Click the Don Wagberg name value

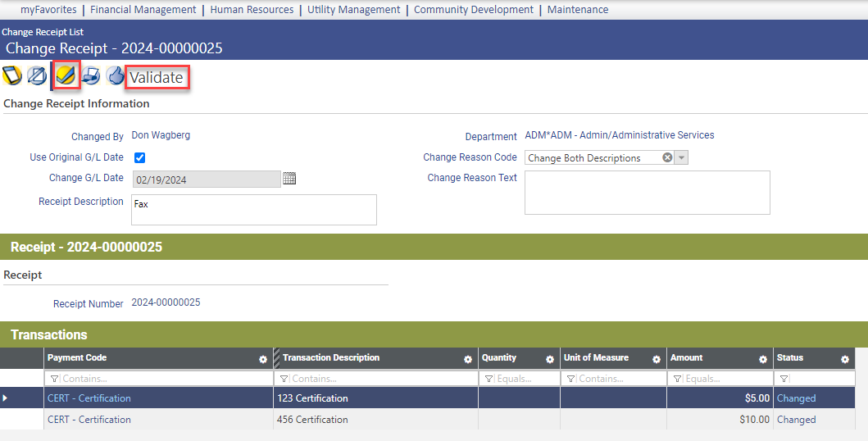161,135
